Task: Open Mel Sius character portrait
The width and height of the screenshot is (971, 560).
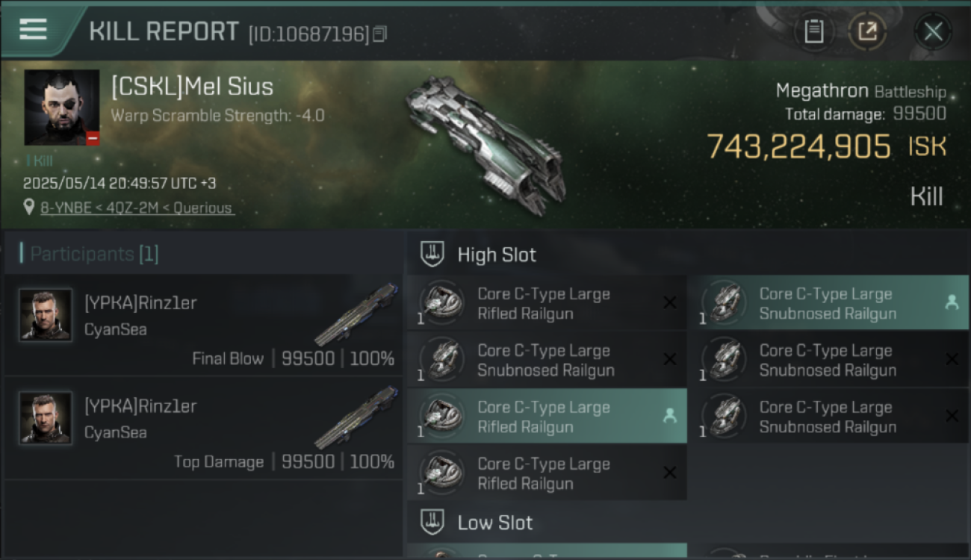Action: click(62, 108)
